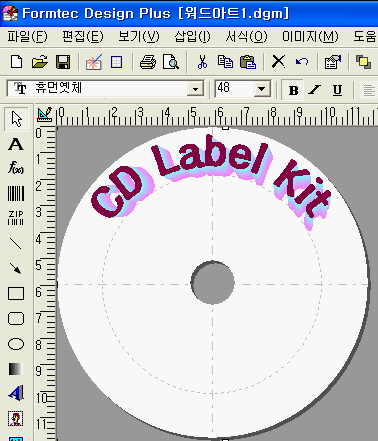Toggle italic formatting

click(x=314, y=90)
